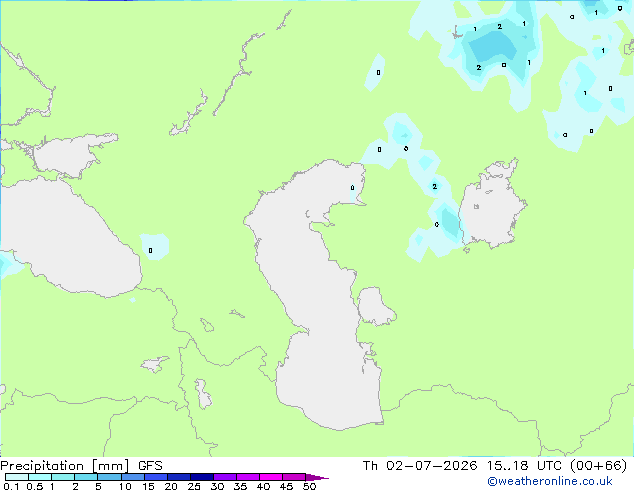Click the '10' legend scale label
The image size is (634, 490).
click(125, 486)
